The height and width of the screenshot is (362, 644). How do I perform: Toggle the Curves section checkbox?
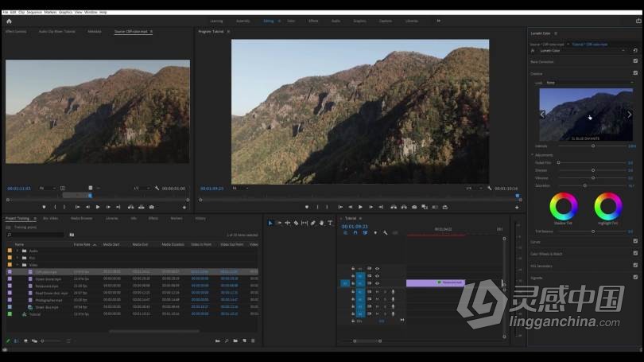(x=635, y=242)
